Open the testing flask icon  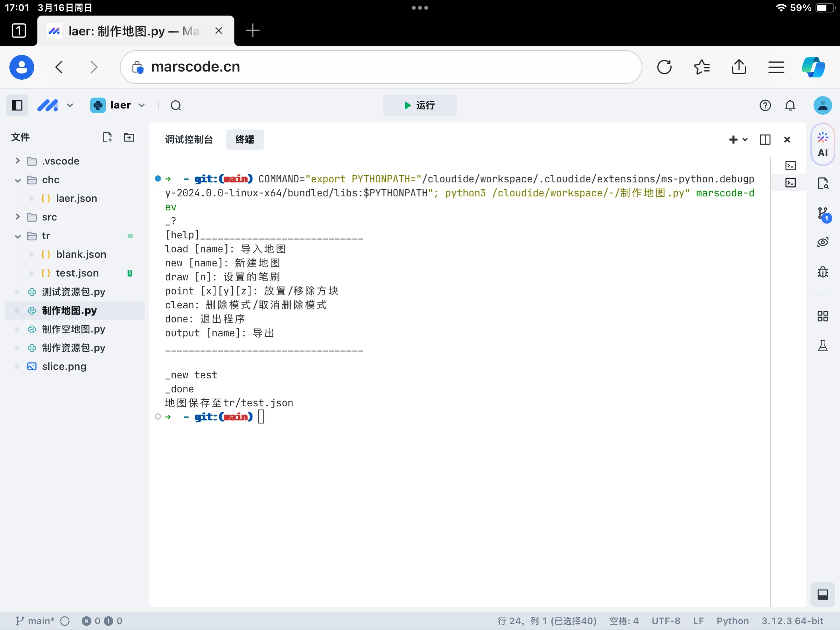823,346
